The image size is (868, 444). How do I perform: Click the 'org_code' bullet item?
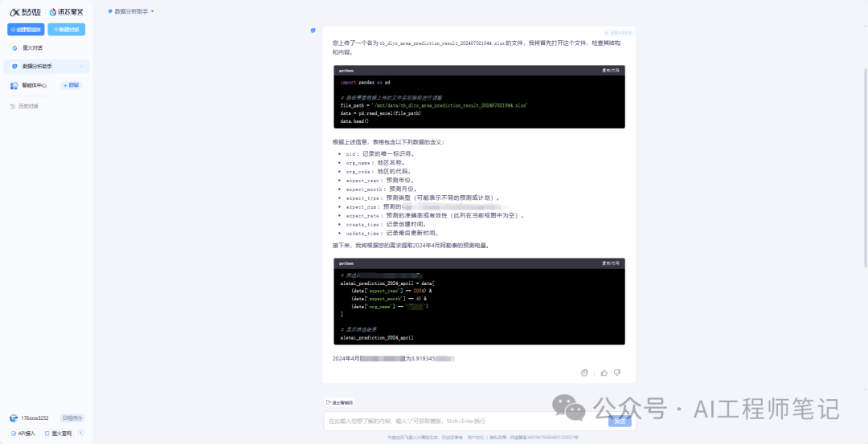(x=379, y=171)
